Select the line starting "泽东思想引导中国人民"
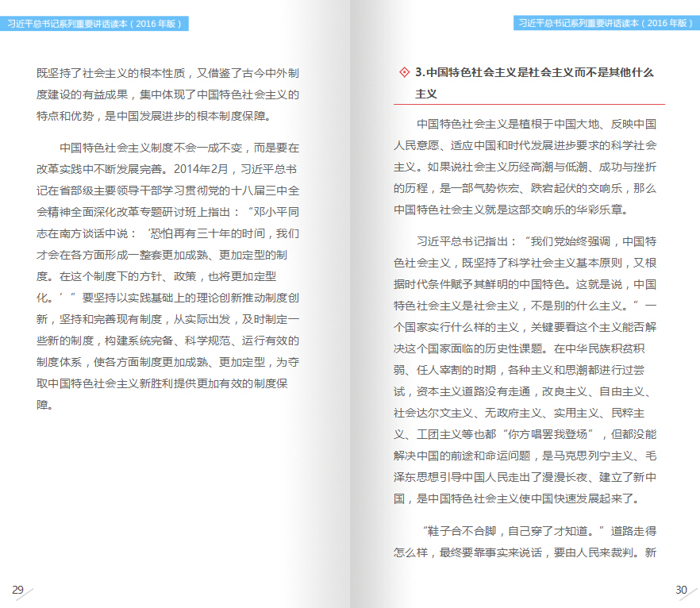The height and width of the screenshot is (608, 700). click(525, 477)
